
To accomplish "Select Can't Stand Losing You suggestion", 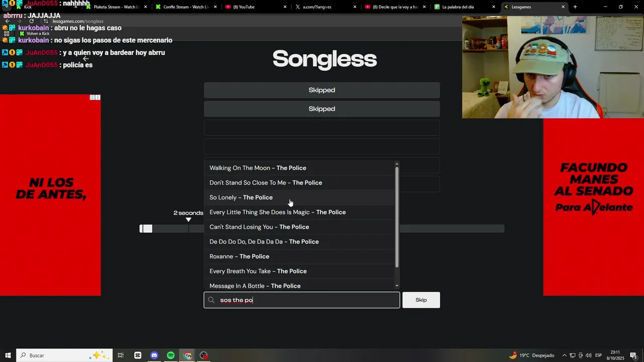I will pyautogui.click(x=299, y=227).
